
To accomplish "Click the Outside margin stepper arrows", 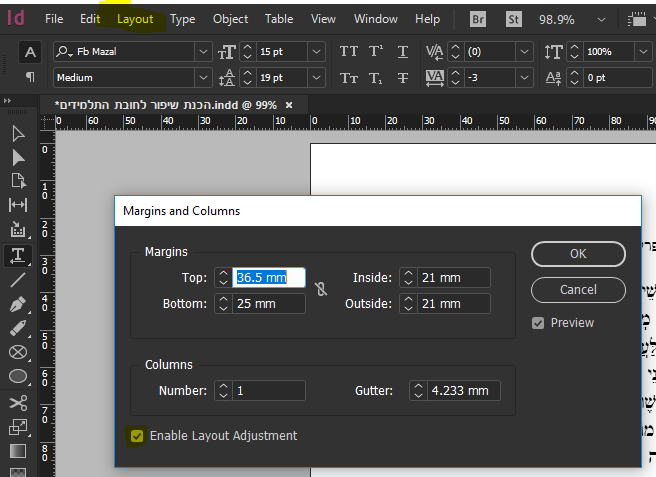I will (x=408, y=304).
